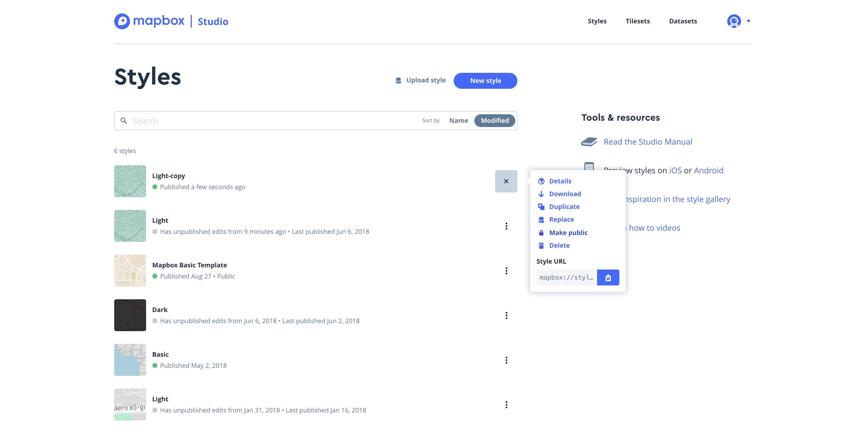Open options menu for Mapbox Basic Template
This screenshot has height=438, width=868.
(506, 271)
